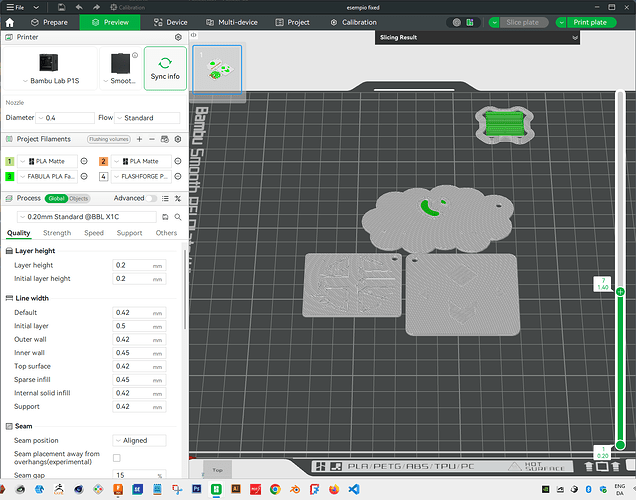This screenshot has width=636, height=500.
Task: Click the lower layer slider handle
Action: [x=620, y=445]
